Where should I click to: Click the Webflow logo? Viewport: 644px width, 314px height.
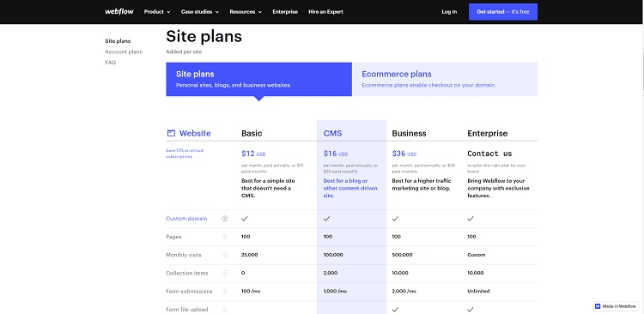[119, 11]
